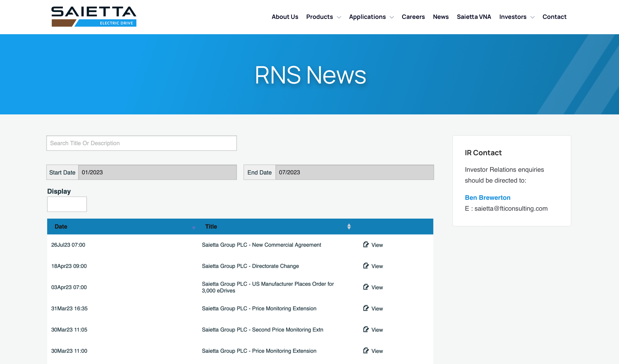This screenshot has height=364, width=619.
Task: Click the Saietta Electric Drive logo
Action: tap(94, 17)
